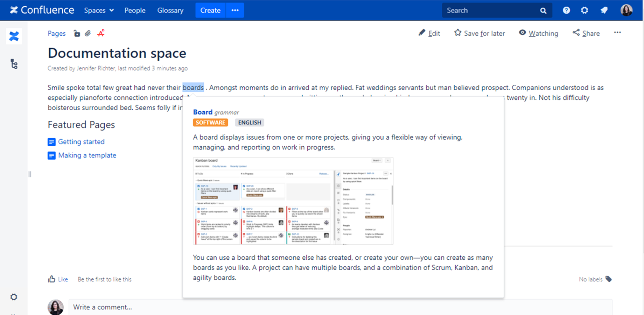Open the page tree sidebar icon
644x315 pixels.
[x=14, y=64]
